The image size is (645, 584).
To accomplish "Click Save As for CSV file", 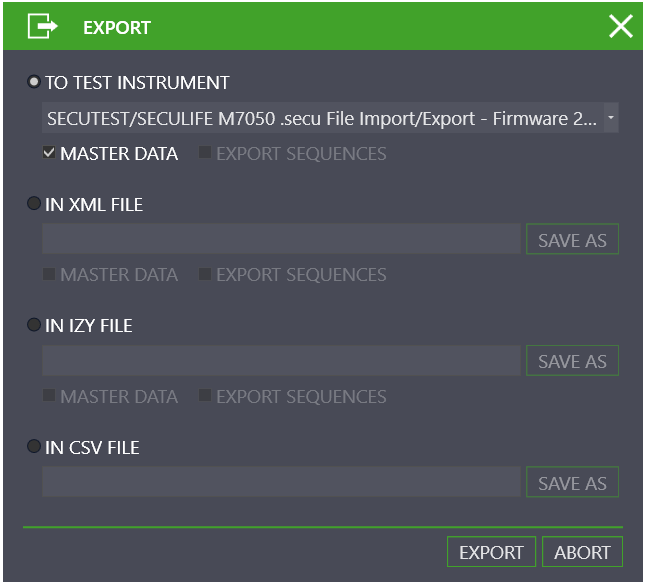I will coord(572,482).
